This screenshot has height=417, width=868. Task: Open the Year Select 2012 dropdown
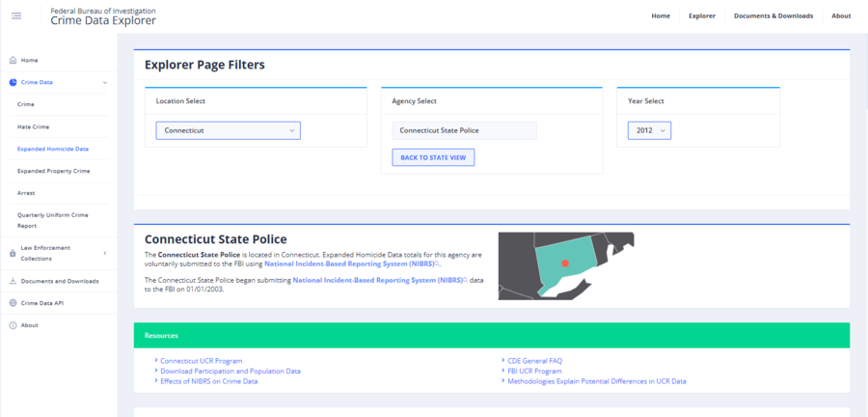point(649,130)
